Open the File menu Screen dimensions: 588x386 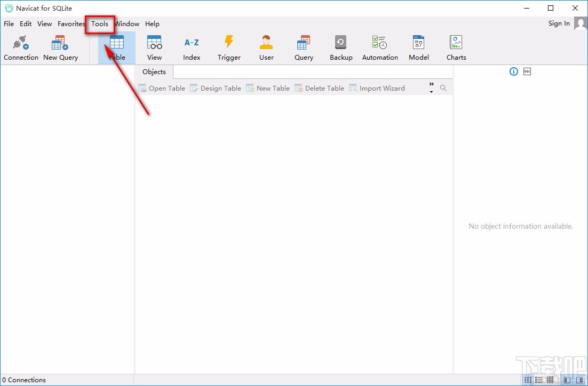(9, 23)
